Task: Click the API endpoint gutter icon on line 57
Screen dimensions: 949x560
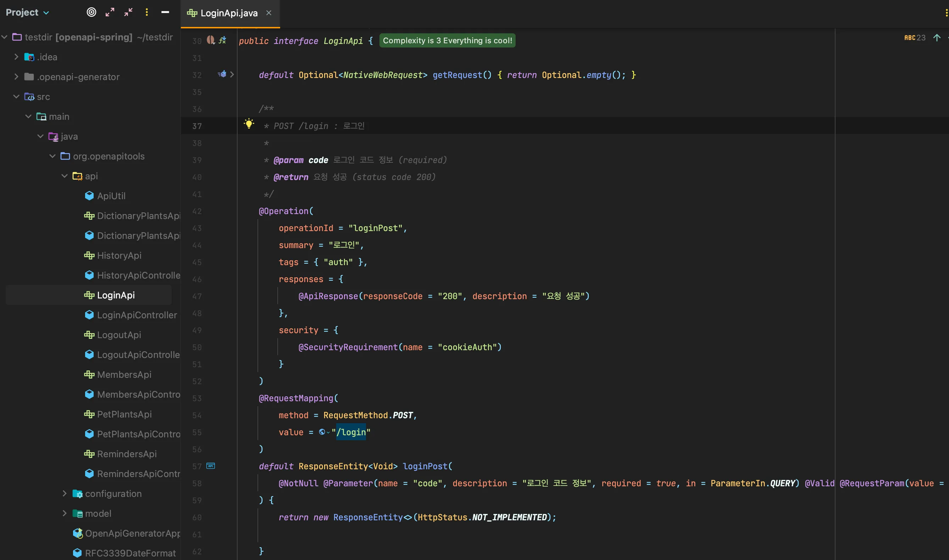Action: 211,466
